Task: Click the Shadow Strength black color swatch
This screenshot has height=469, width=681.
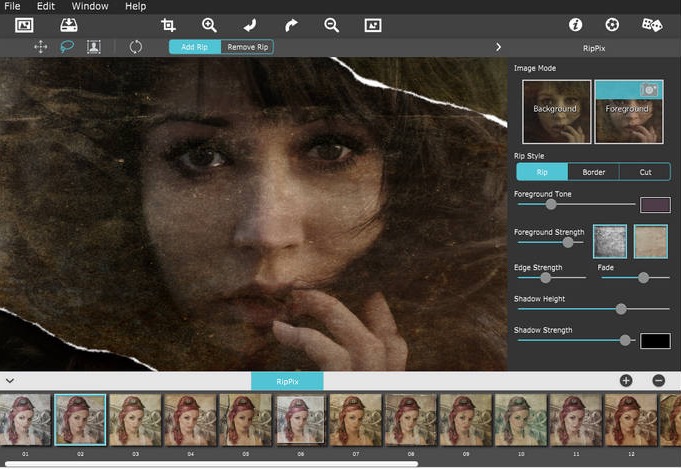Action: point(655,341)
